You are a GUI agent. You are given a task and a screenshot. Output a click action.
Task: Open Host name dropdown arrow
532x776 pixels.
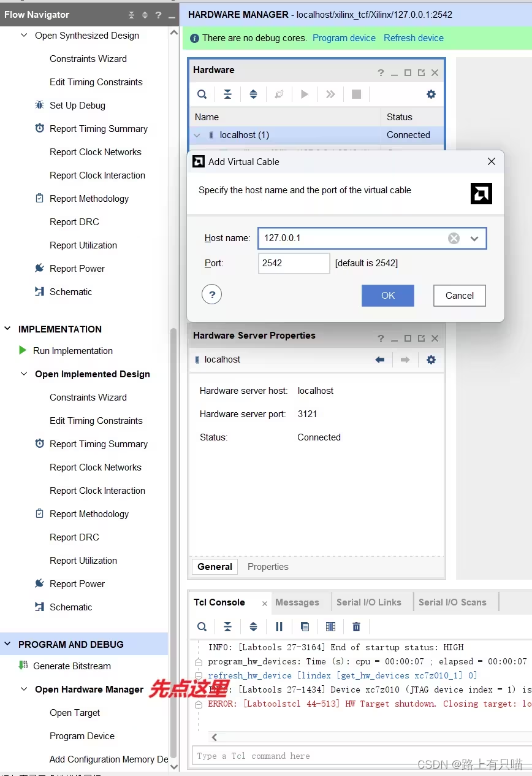[474, 239]
